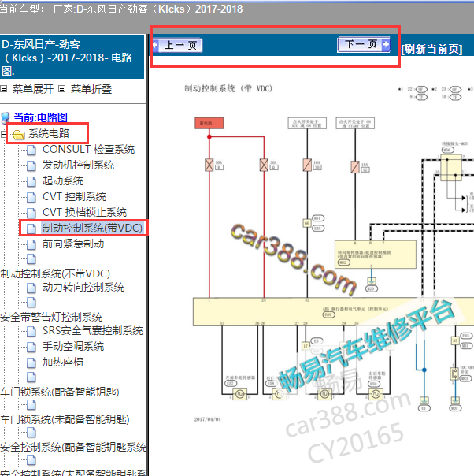Open 加热座椅 diagram
This screenshot has height=476, width=474.
click(x=63, y=362)
